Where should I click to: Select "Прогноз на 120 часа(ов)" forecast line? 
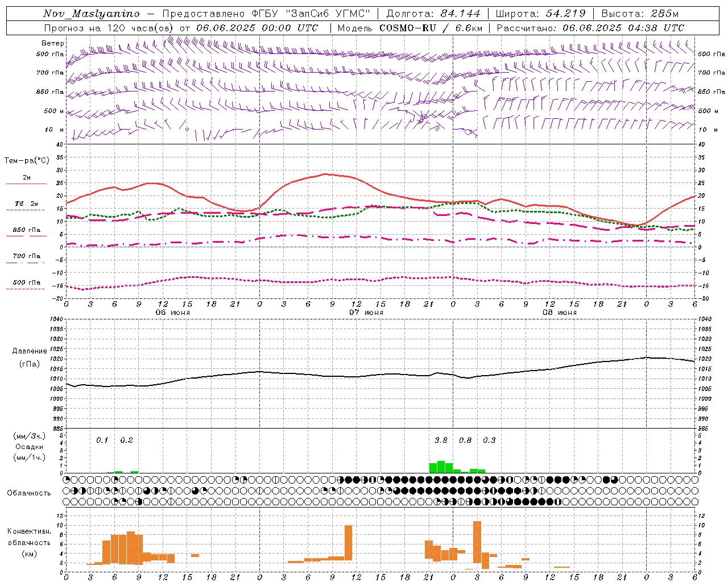(109, 28)
